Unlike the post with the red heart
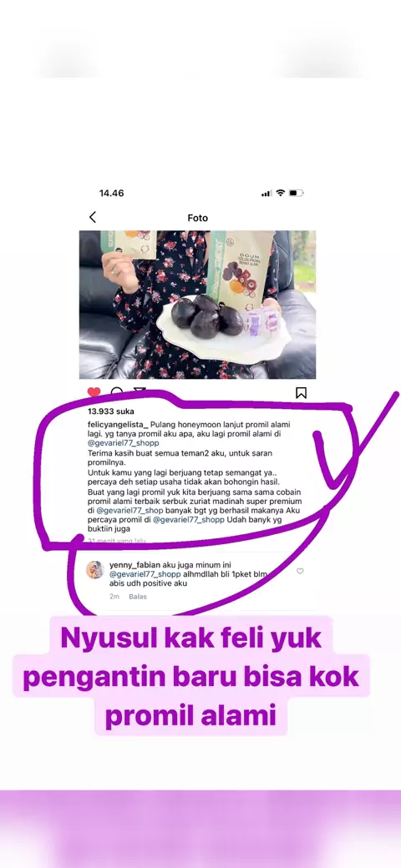The image size is (401, 868). click(x=94, y=392)
